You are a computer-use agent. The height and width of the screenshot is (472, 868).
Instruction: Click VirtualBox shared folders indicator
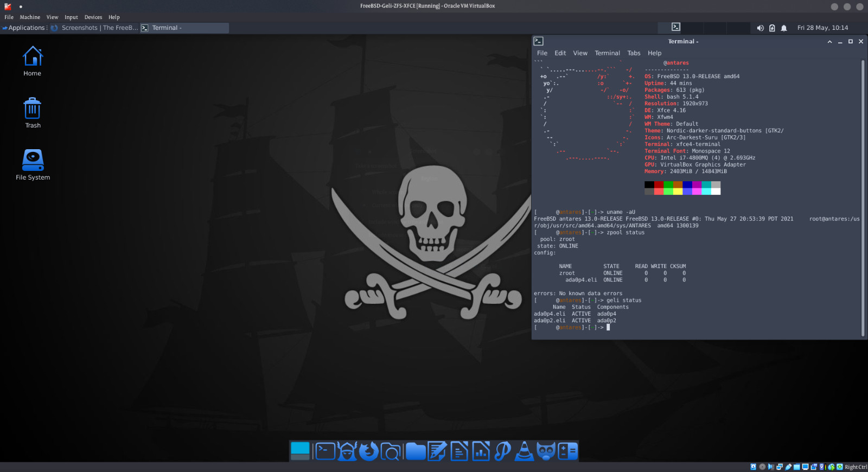797,467
